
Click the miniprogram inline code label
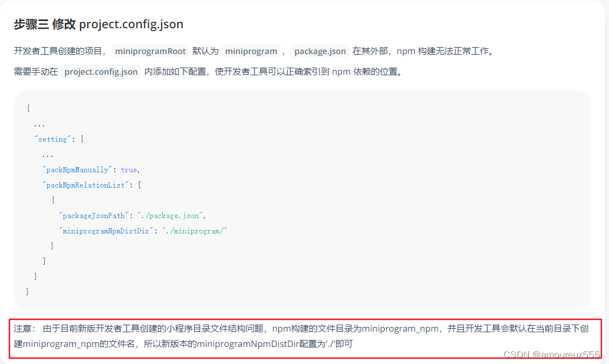[x=251, y=51]
